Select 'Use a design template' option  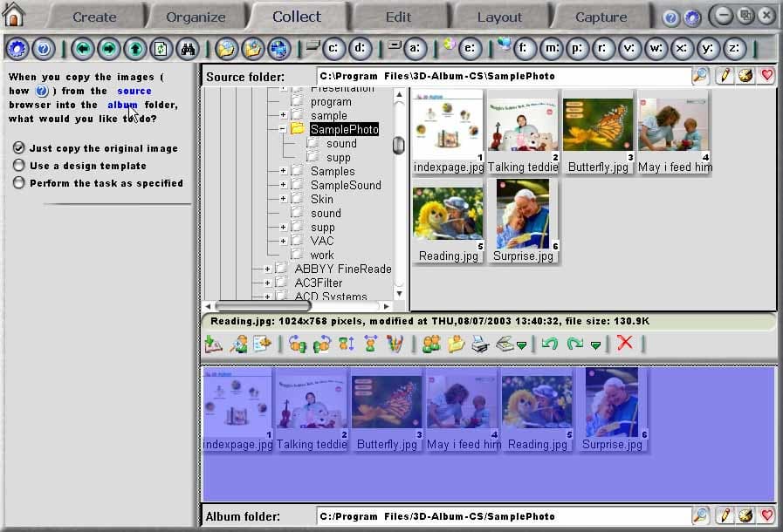[x=18, y=165]
